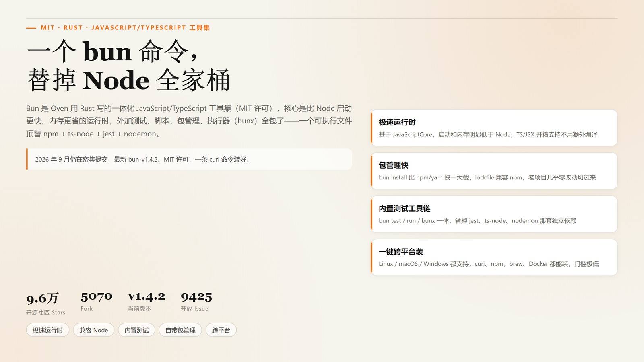Click the MIT · RUST · JAVASCRIPT/TYPESCRIPT 工具集 header line
The image size is (644, 362).
click(x=125, y=28)
